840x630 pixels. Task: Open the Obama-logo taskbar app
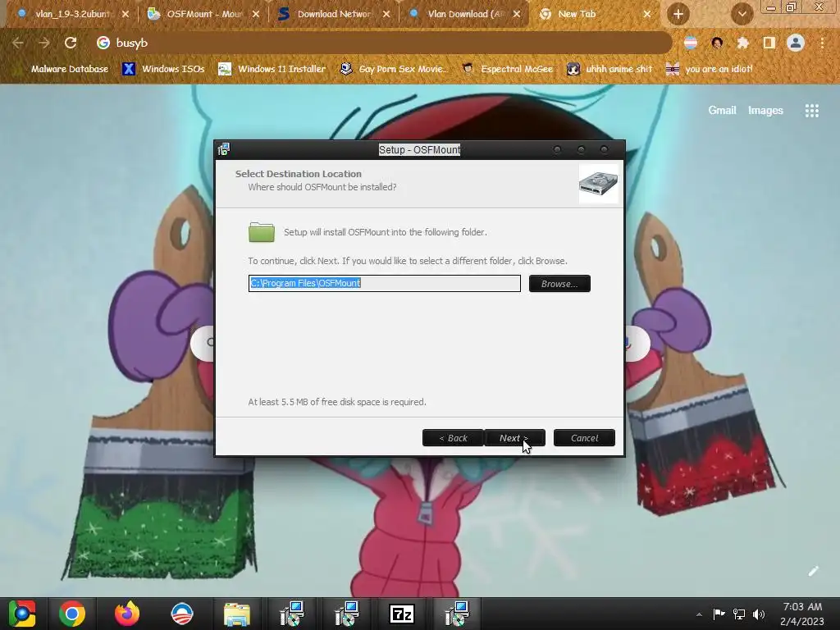pyautogui.click(x=181, y=614)
